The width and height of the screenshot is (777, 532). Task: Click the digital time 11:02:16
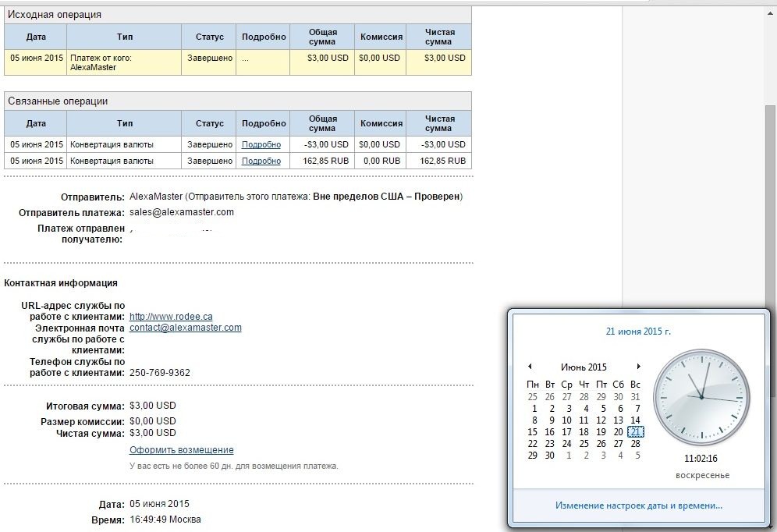pos(701,459)
